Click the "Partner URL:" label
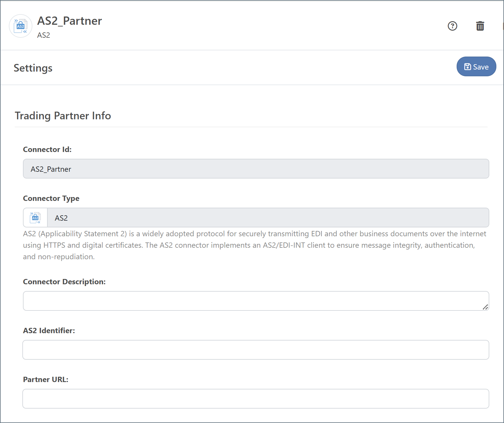Viewport: 504px width, 423px height. 46,380
